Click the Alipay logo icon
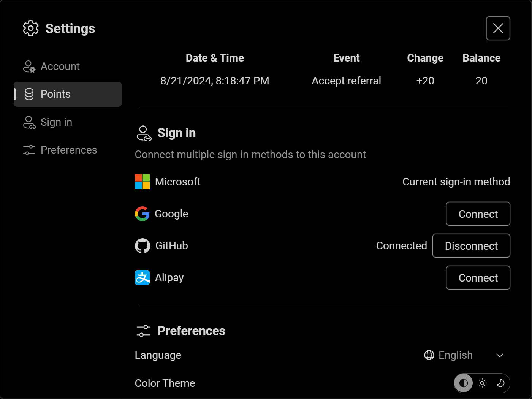 (142, 278)
